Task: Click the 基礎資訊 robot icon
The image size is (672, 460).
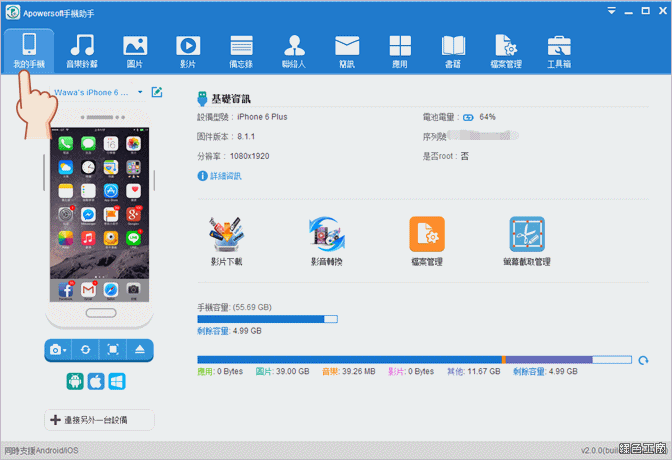Action: 202,99
